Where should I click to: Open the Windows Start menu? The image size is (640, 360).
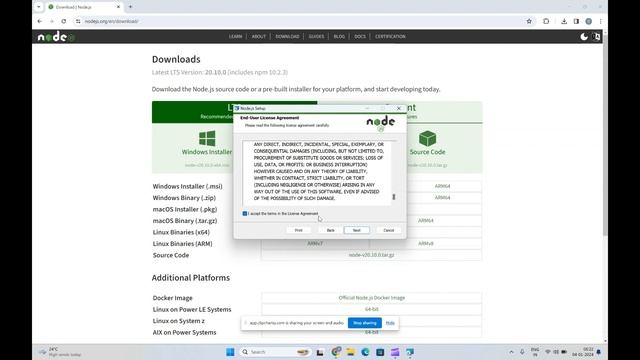pyautogui.click(x=230, y=352)
